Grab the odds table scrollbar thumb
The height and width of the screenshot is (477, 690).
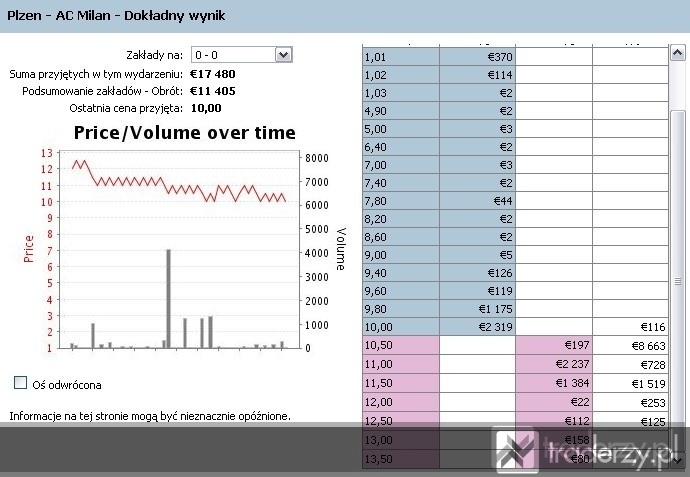[x=678, y=282]
